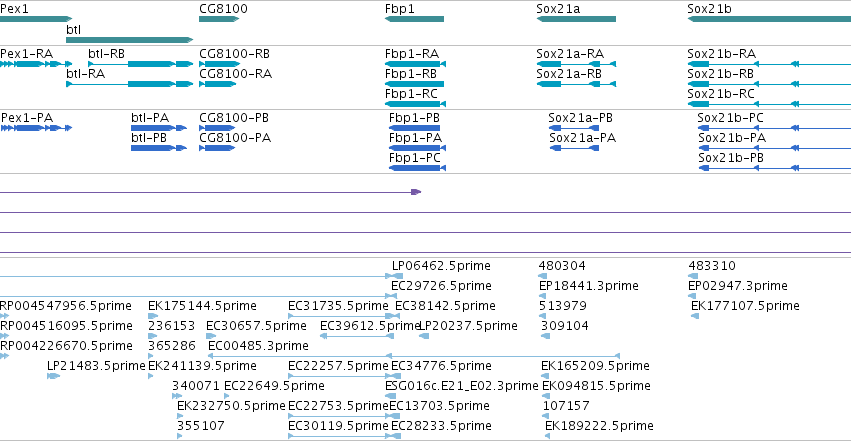Viewport: 851px width, 441px height.
Task: Click protein feature btl-PB
Action: (x=159, y=148)
